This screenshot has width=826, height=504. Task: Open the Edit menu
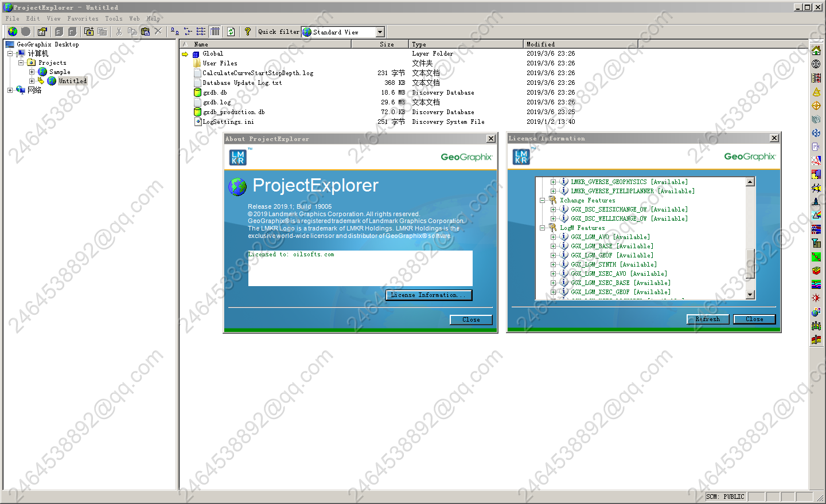(33, 18)
